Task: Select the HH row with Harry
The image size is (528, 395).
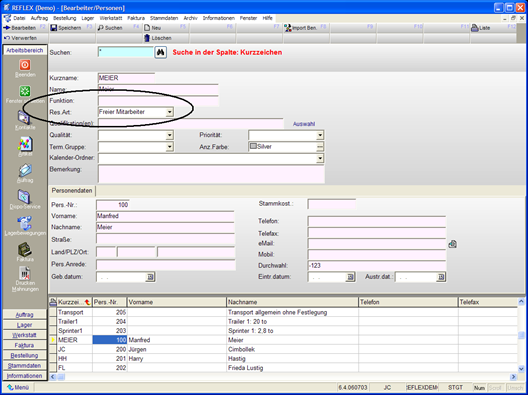Action: pyautogui.click(x=283, y=359)
